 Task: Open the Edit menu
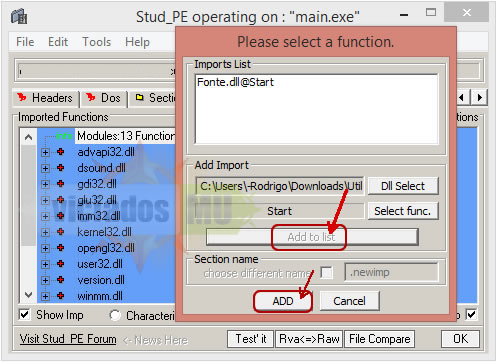pyautogui.click(x=58, y=42)
